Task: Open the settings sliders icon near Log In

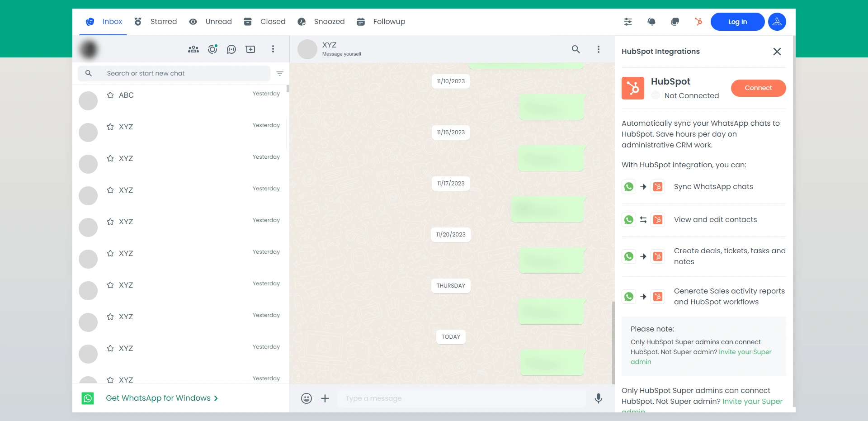Action: tap(627, 22)
